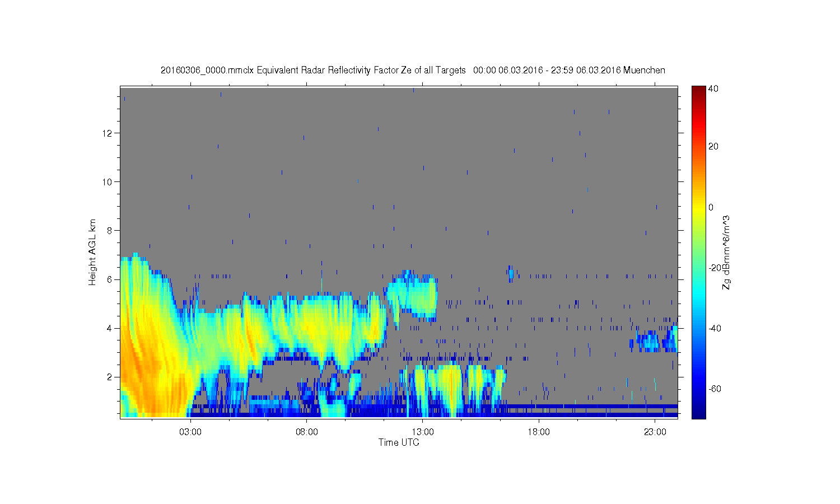Click the colorbar value '-40'
The width and height of the screenshot is (840, 504).
coord(715,328)
